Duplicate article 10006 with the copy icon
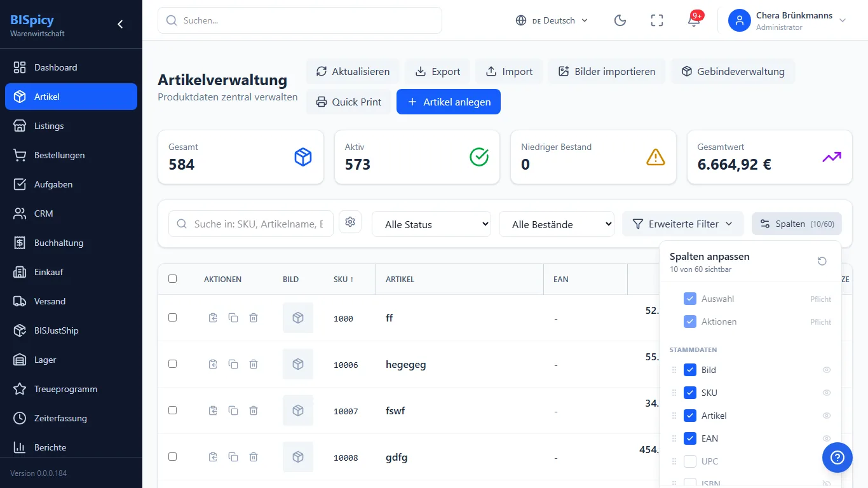Screen dimensions: 868x488 click(x=233, y=364)
